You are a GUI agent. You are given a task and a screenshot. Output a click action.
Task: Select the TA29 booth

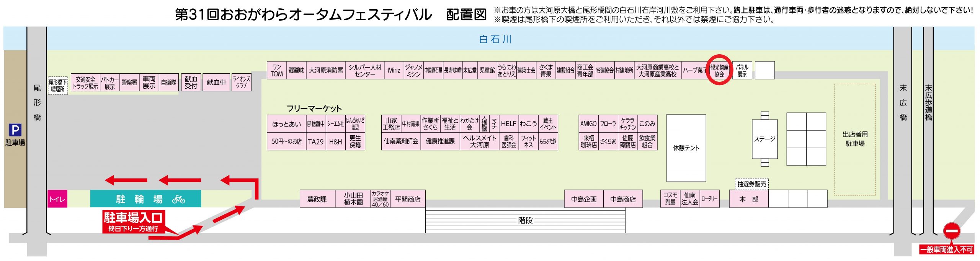click(x=316, y=141)
